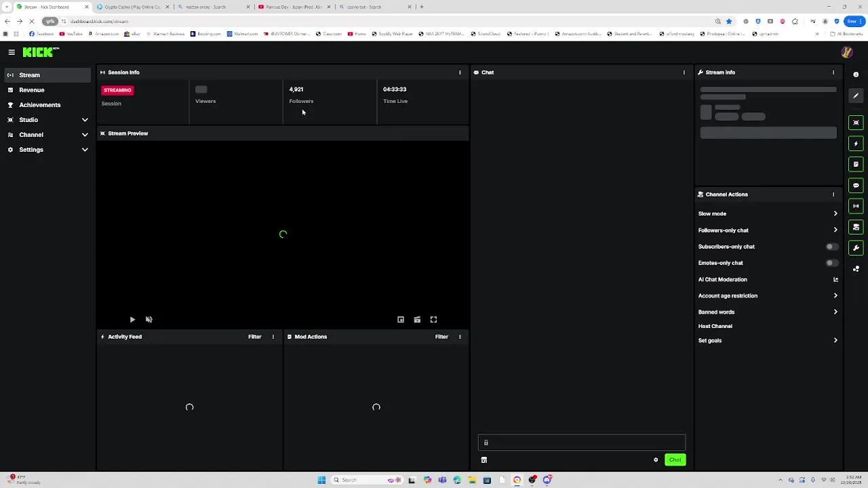Open Channel Actions panel options menu
This screenshot has height=488, width=868.
click(x=833, y=195)
